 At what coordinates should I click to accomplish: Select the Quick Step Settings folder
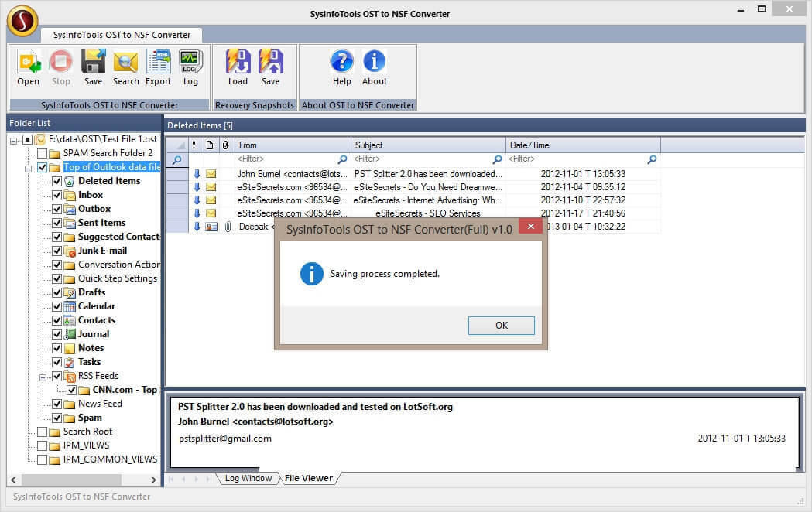pyautogui.click(x=118, y=278)
